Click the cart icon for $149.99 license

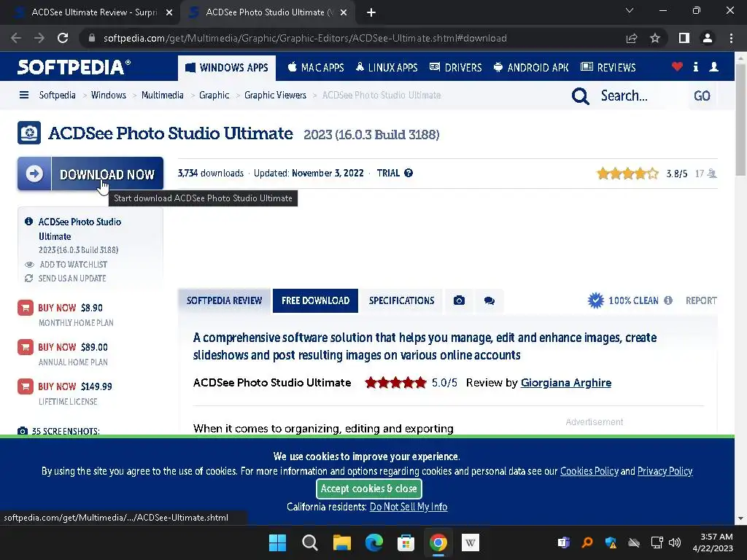coord(26,386)
